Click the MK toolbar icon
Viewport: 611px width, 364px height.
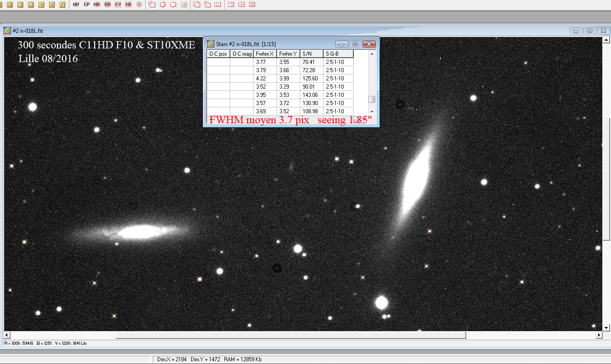coord(97,4)
